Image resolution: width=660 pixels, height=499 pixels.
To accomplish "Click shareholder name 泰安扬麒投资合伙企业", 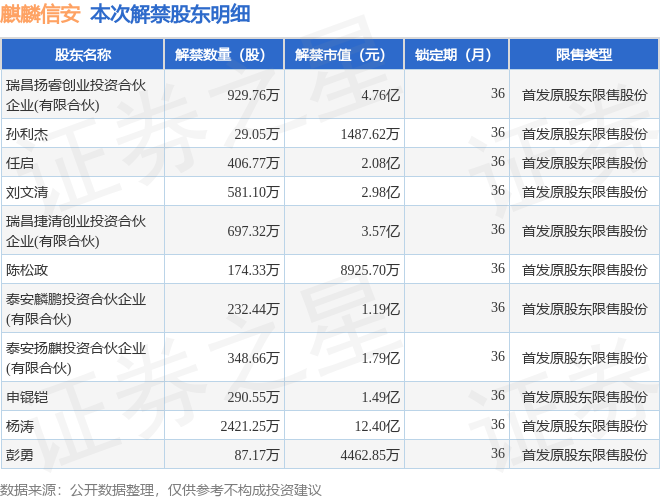I will pyautogui.click(x=76, y=358).
